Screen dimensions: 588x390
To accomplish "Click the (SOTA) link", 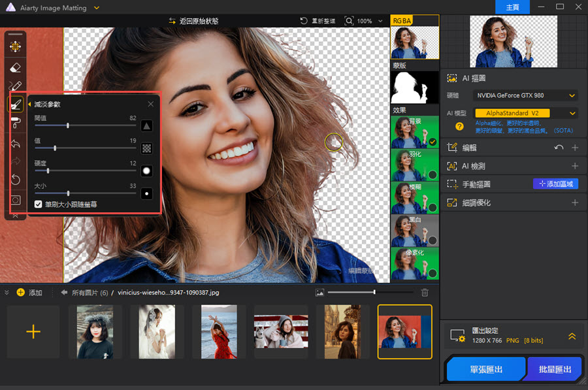I will (x=563, y=130).
